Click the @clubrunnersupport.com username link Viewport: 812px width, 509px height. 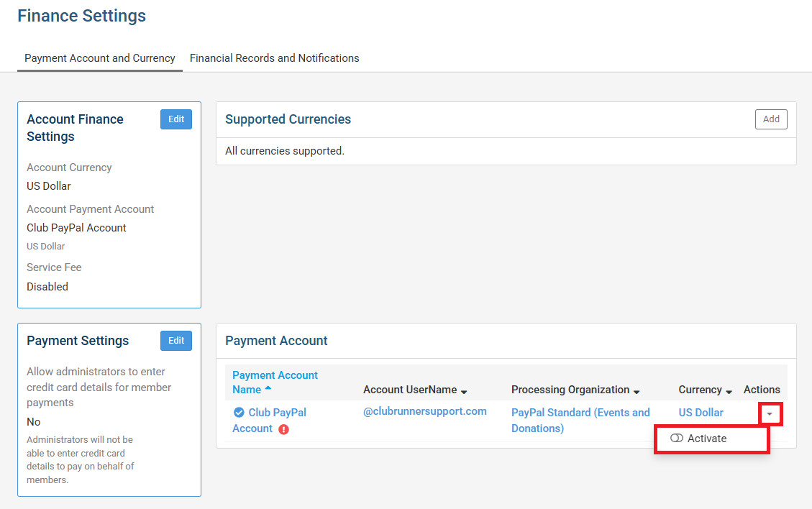[426, 412]
